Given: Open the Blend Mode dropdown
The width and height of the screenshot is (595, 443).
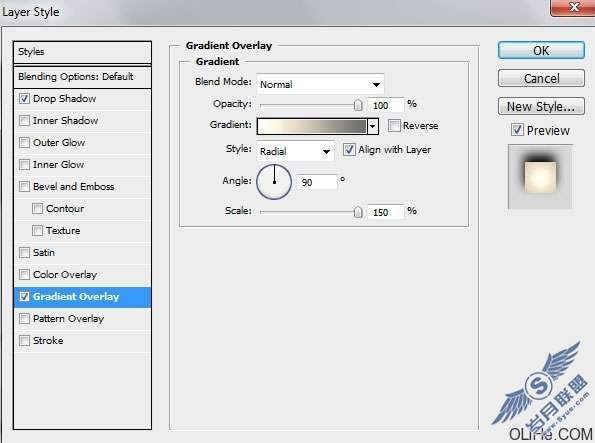Looking at the screenshot, I should point(320,84).
